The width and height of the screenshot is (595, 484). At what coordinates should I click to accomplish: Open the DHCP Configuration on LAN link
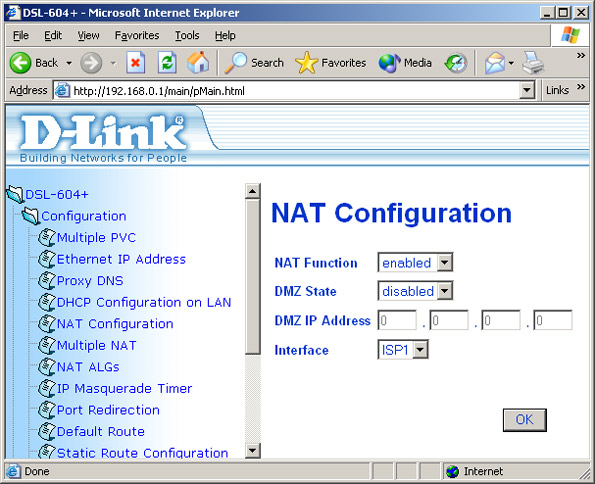click(144, 303)
